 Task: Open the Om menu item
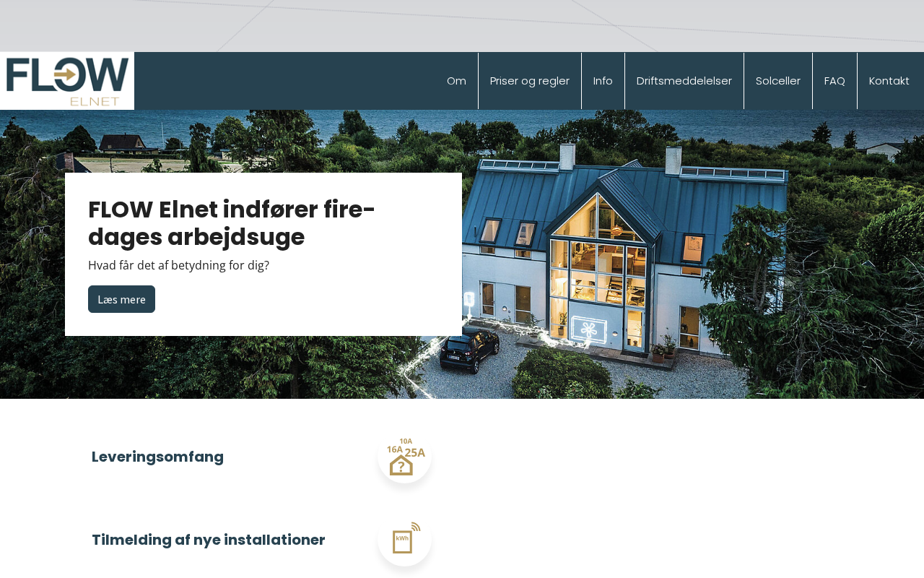[456, 81]
